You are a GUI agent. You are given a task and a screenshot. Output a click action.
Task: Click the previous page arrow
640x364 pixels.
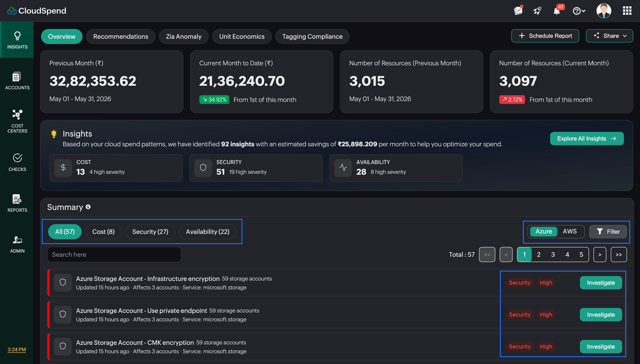506,254
